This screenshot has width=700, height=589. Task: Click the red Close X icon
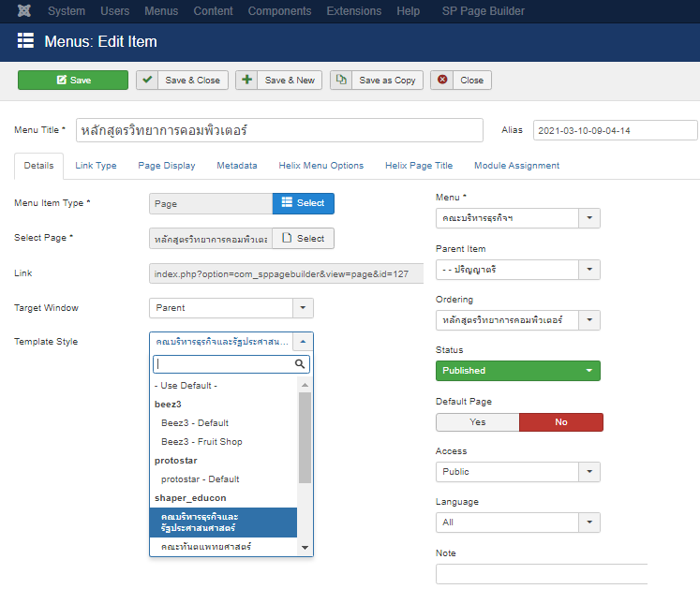[442, 81]
